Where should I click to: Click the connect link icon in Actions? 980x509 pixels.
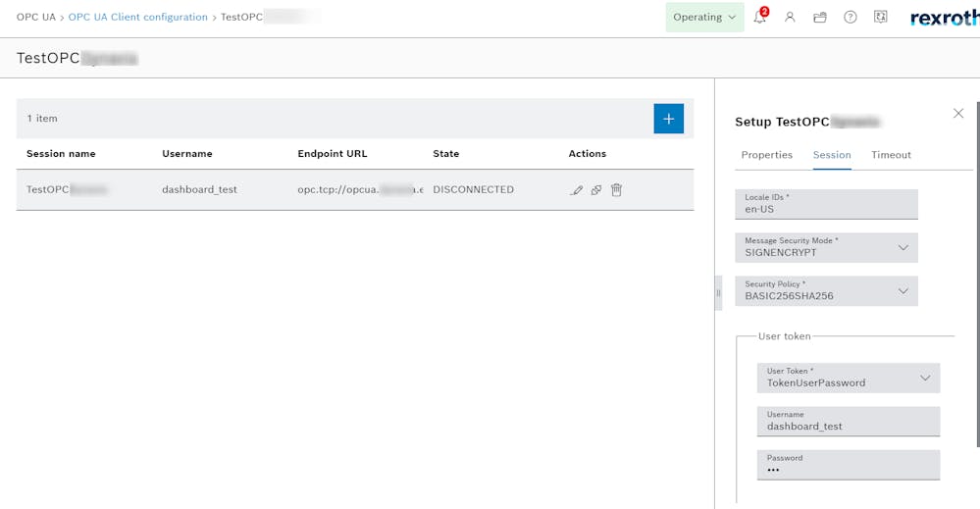(595, 190)
